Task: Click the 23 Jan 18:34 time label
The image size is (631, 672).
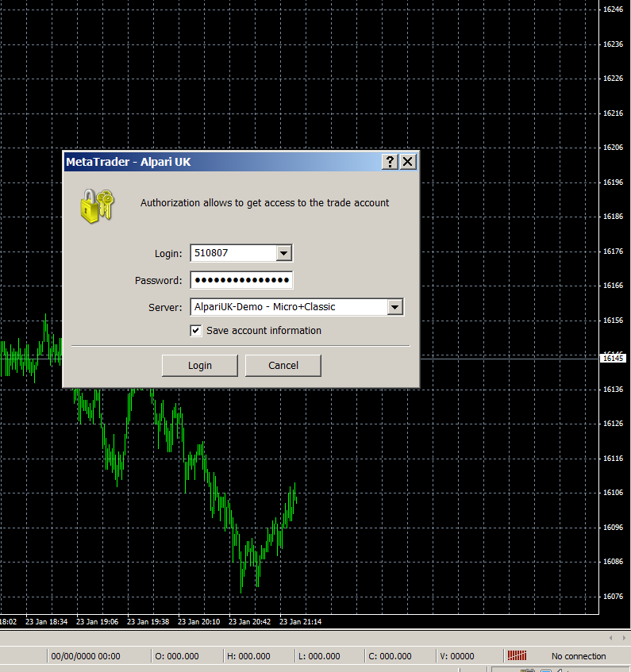Action: click(x=46, y=621)
